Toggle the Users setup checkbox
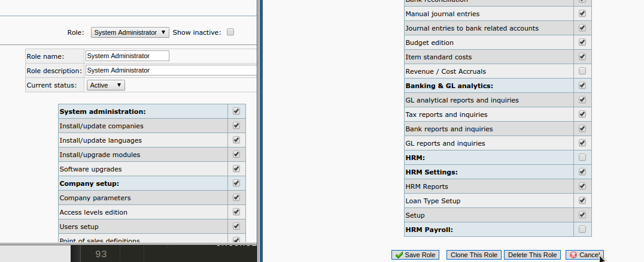The height and width of the screenshot is (262, 644). coord(236,227)
